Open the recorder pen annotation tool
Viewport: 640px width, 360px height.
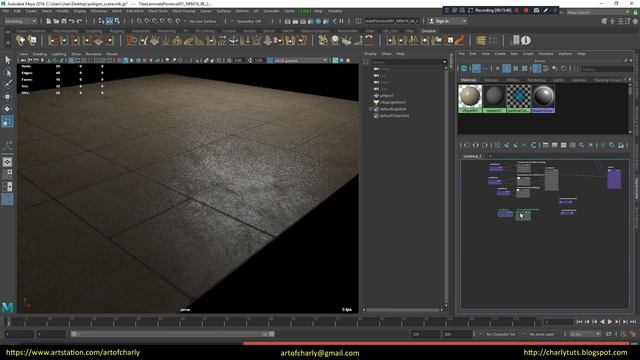(546, 10)
